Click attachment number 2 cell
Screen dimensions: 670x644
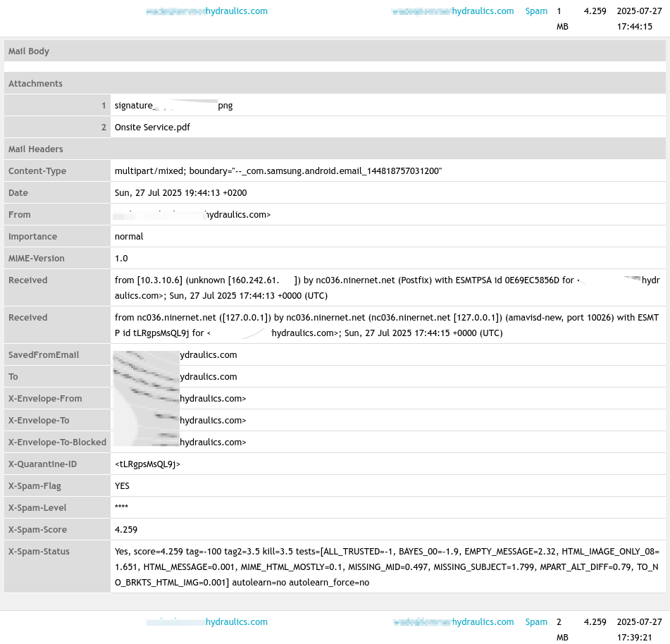[57, 127]
